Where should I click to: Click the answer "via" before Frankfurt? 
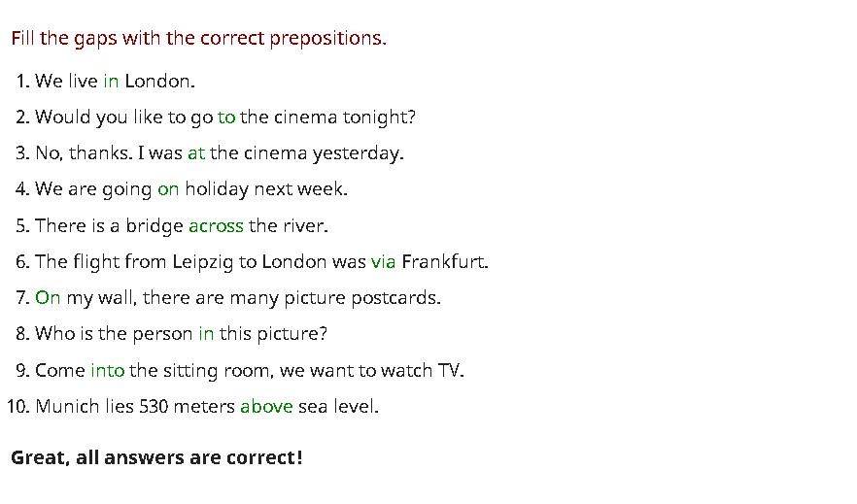click(x=383, y=262)
